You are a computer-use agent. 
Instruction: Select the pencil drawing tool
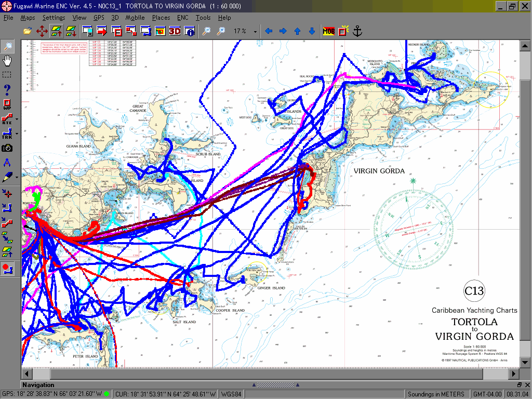click(x=7, y=177)
